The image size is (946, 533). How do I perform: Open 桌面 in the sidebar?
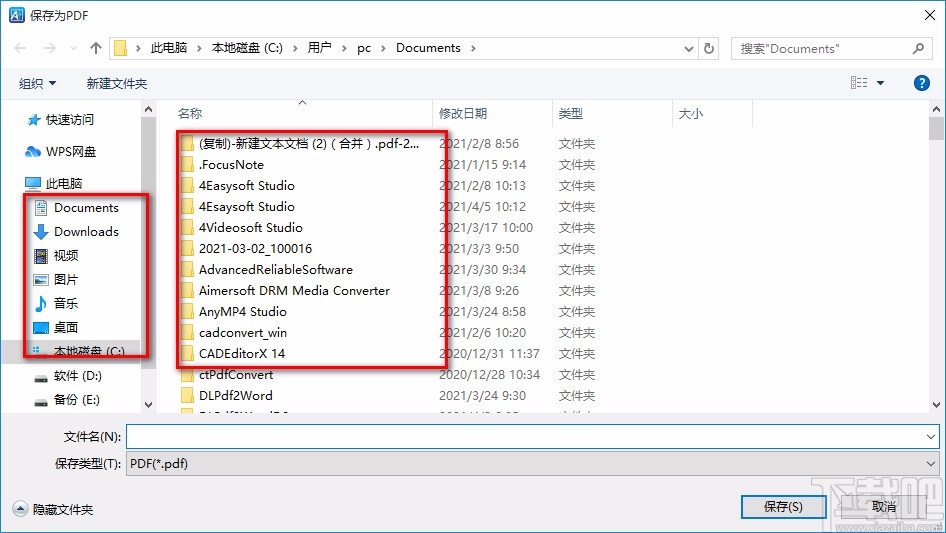click(56, 327)
